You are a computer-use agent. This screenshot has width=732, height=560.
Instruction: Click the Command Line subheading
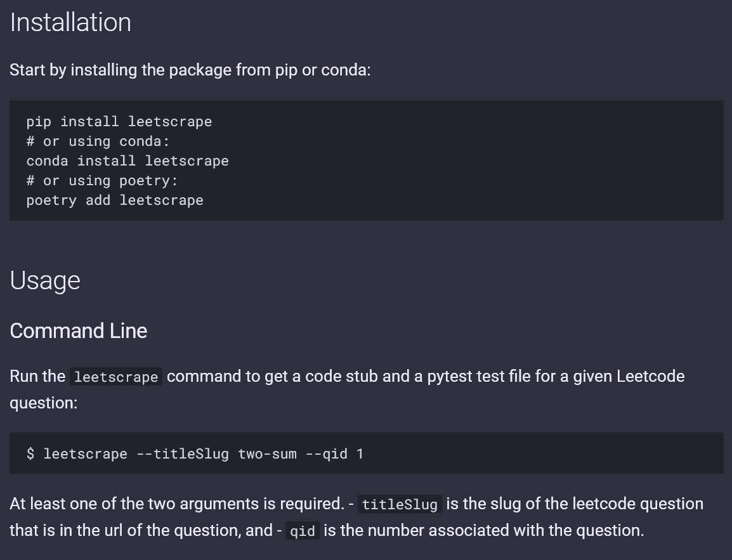pyautogui.click(x=78, y=330)
